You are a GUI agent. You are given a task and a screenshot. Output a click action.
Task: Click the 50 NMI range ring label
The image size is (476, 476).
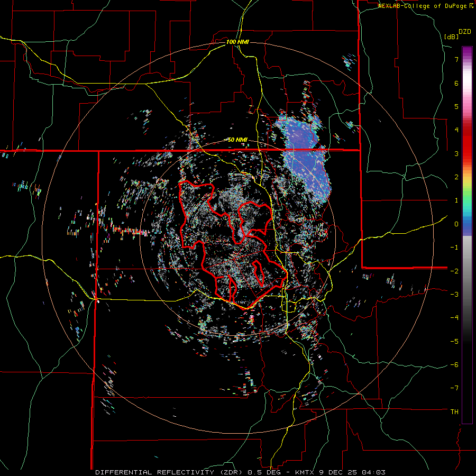click(237, 140)
